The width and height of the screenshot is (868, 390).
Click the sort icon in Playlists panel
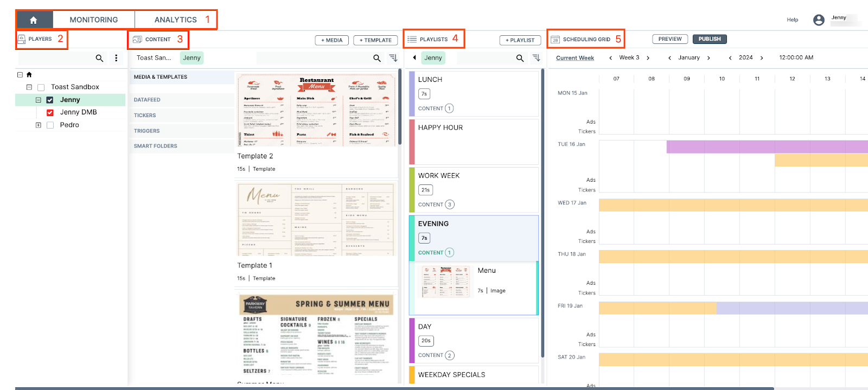point(536,58)
